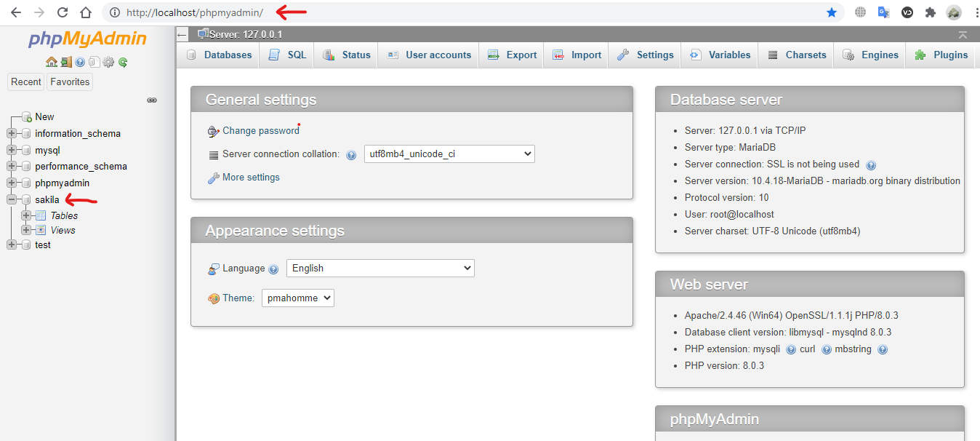The height and width of the screenshot is (441, 980).
Task: Click the link chain icon in navigation
Action: click(152, 100)
